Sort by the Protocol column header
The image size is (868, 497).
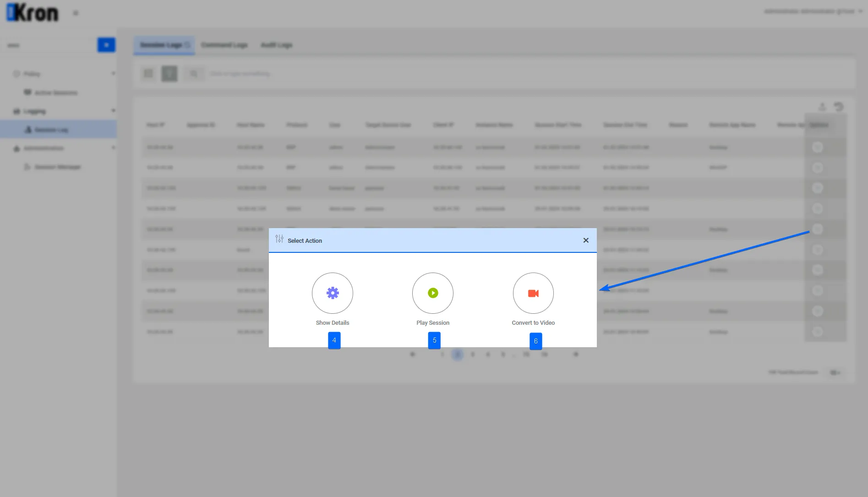point(297,125)
